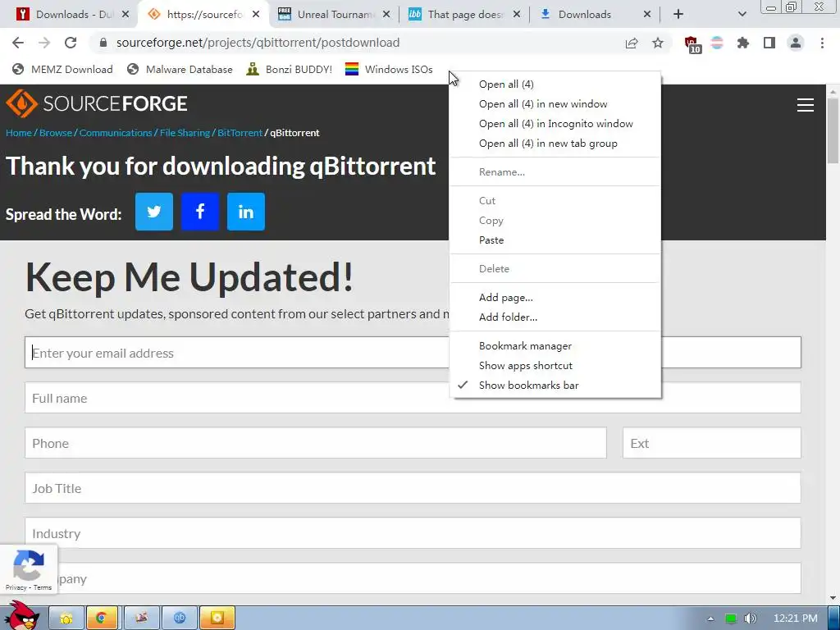The width and height of the screenshot is (840, 630).
Task: Open the qBittorrent taskbar icon
Action: [180, 618]
